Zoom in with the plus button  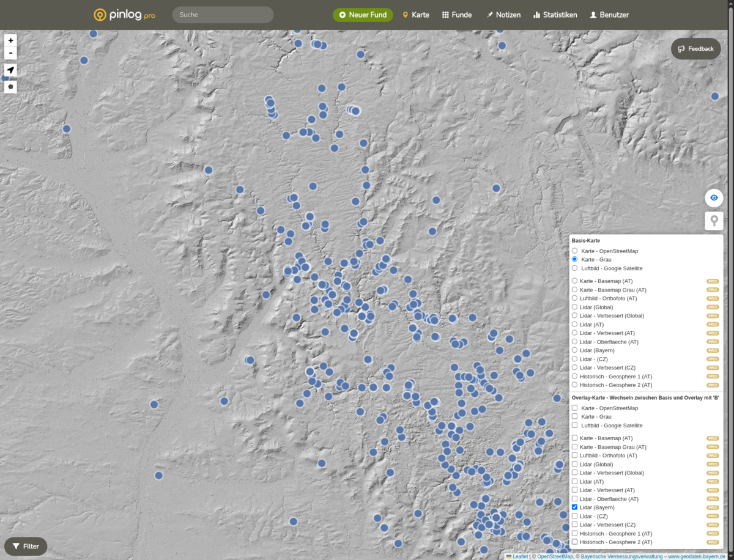coord(10,40)
